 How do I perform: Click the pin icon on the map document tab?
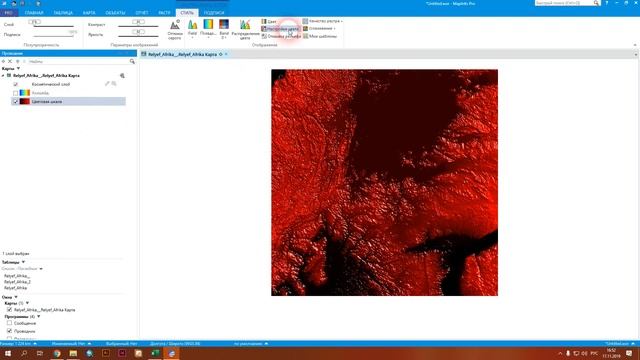click(221, 54)
